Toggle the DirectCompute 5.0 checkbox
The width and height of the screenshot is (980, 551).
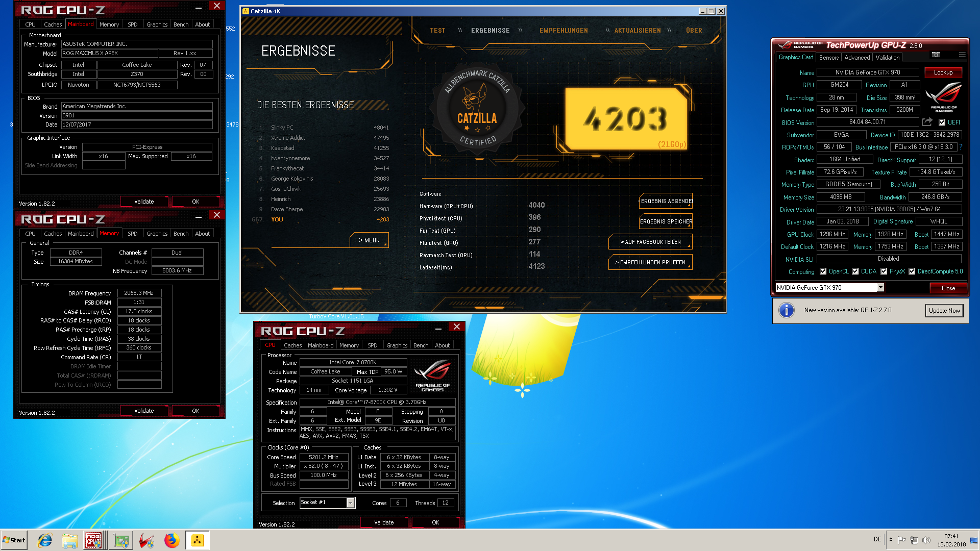[x=912, y=271]
